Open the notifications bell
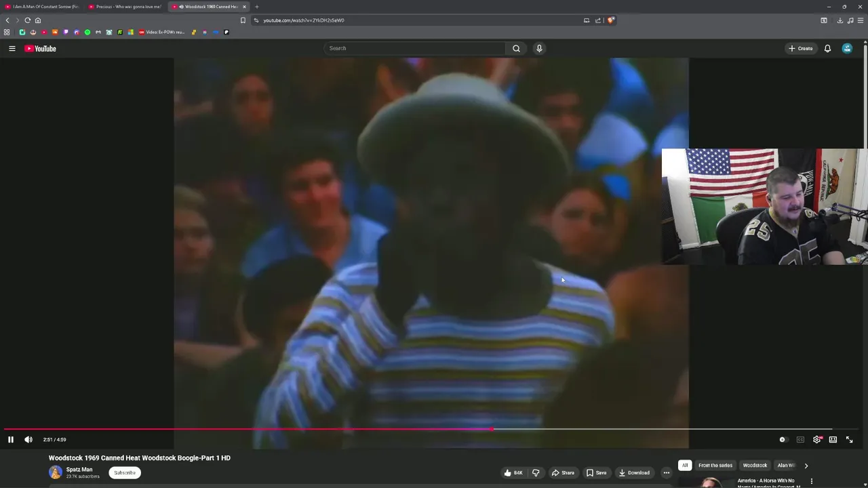This screenshot has width=868, height=488. (x=827, y=48)
